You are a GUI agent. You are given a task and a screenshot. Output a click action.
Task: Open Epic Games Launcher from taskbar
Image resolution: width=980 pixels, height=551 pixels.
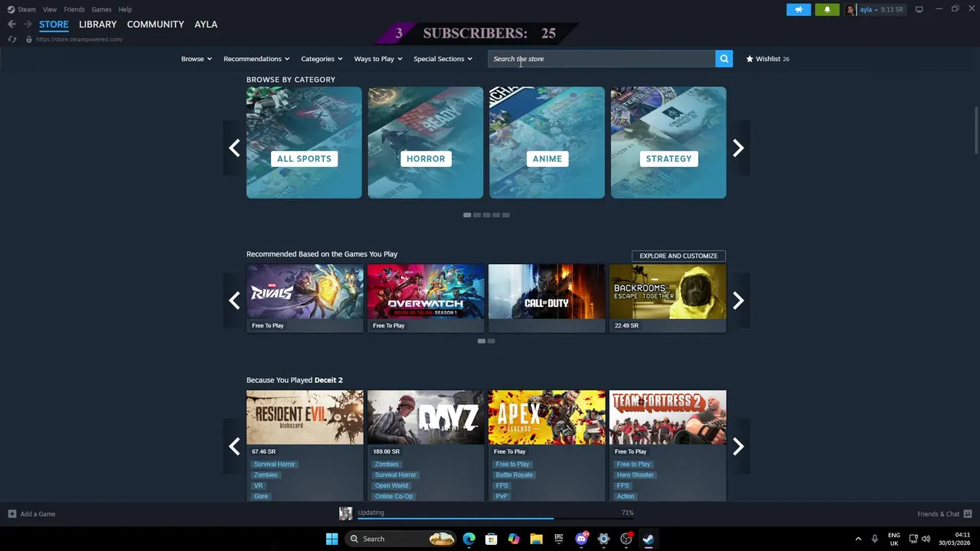pos(559,539)
